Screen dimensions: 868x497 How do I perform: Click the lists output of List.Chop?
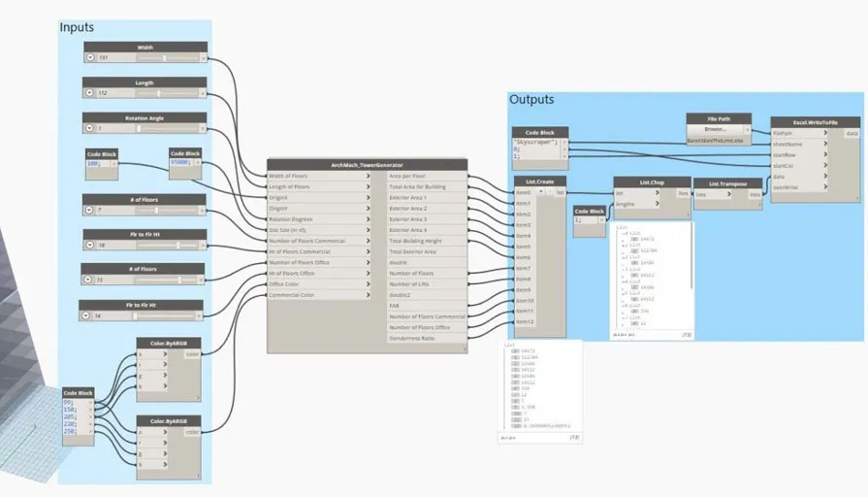coord(683,193)
